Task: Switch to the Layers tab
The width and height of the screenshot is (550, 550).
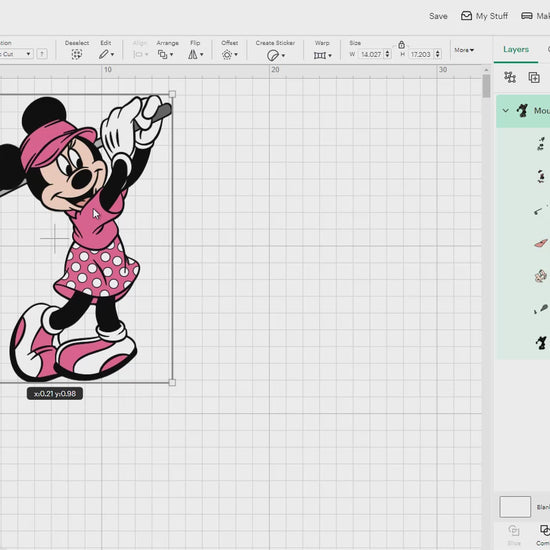Action: click(x=516, y=49)
